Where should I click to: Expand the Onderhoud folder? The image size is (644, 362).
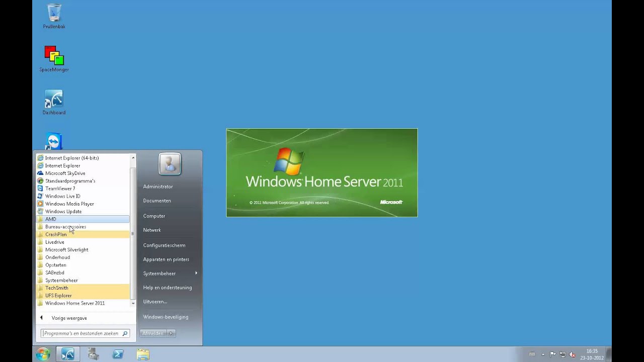tap(83, 257)
